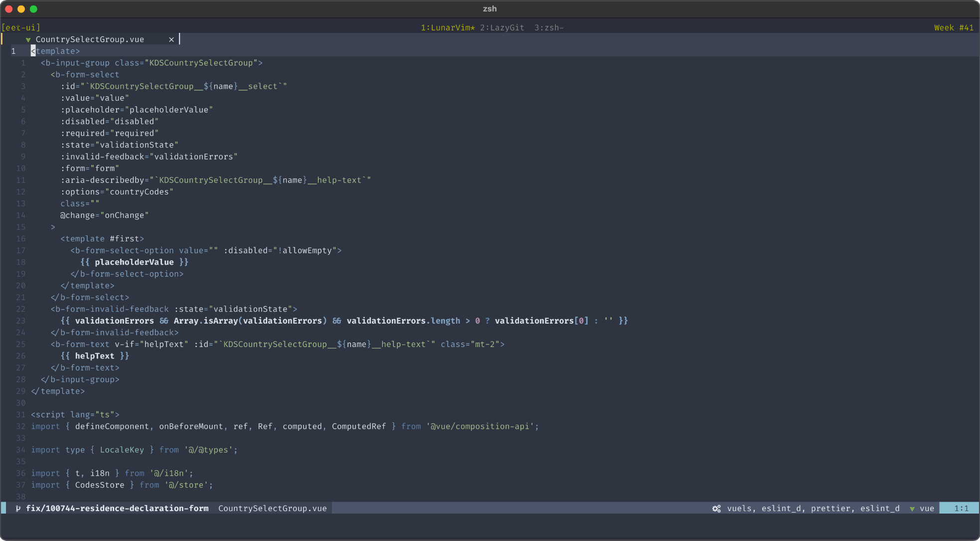Click the yellow window minimize button
This screenshot has height=541, width=980.
point(21,9)
